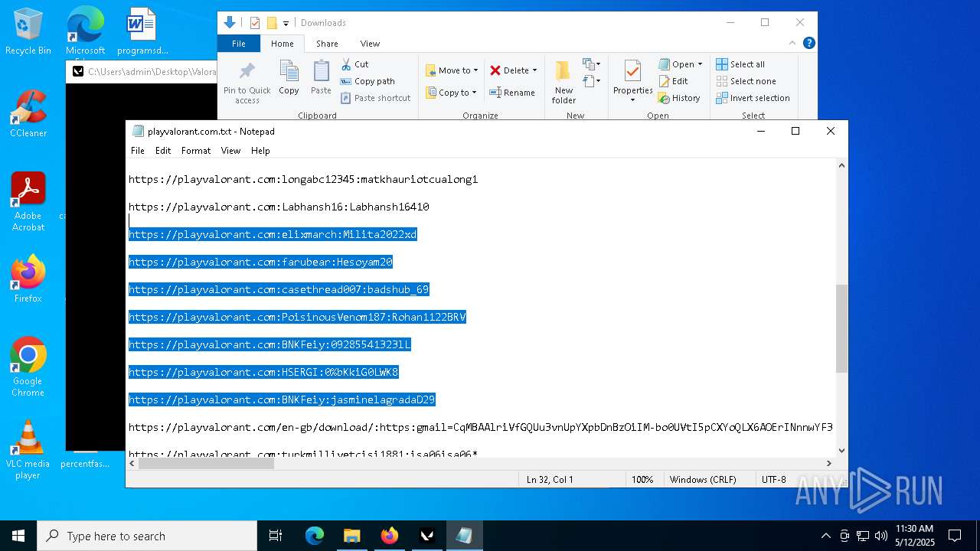
Task: Click Invert selection in Explorer ribbon
Action: click(753, 98)
